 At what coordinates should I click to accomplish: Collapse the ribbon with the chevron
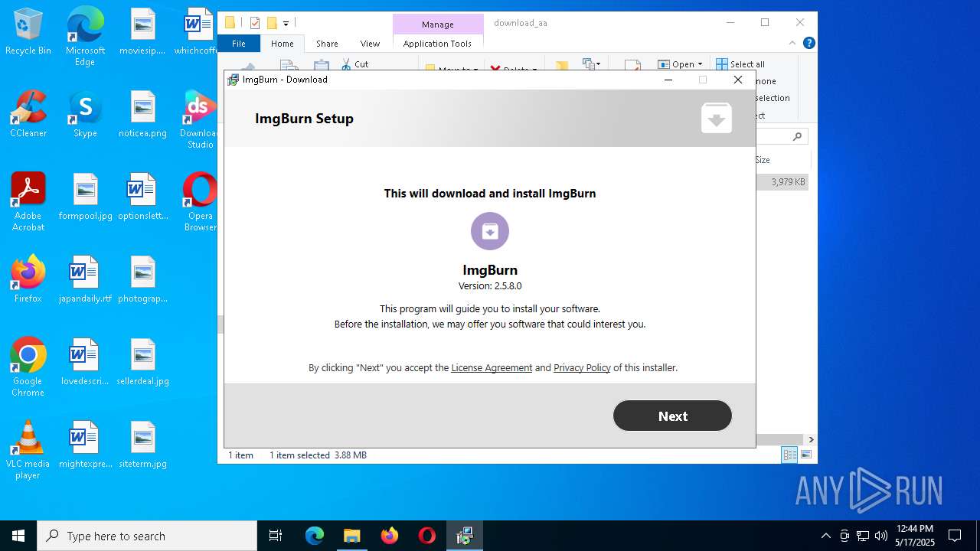[792, 43]
